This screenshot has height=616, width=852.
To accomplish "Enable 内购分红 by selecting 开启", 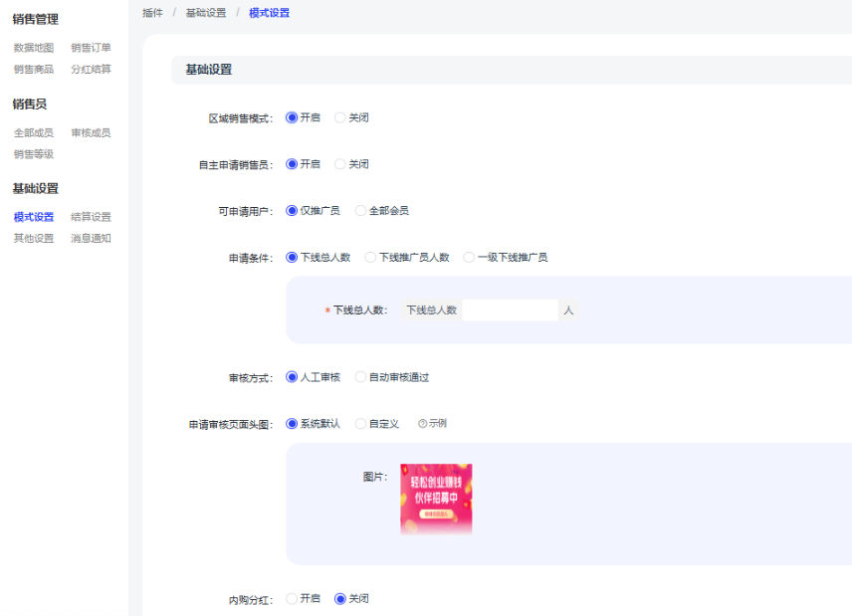I will click(293, 599).
